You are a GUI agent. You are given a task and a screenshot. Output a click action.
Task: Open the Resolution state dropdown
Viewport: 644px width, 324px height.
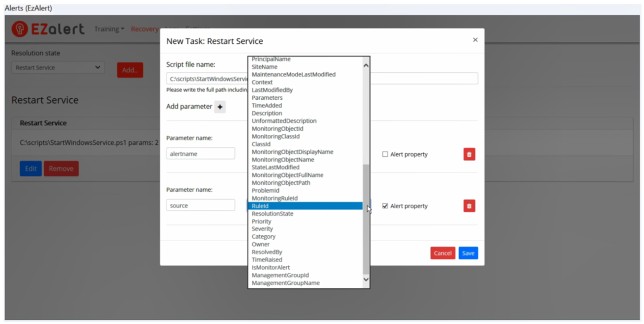[x=57, y=67]
